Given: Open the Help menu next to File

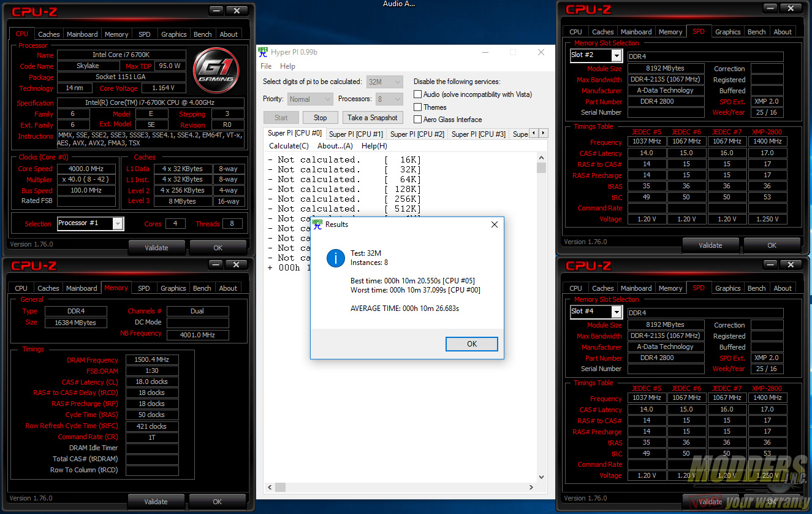Looking at the screenshot, I should point(287,66).
